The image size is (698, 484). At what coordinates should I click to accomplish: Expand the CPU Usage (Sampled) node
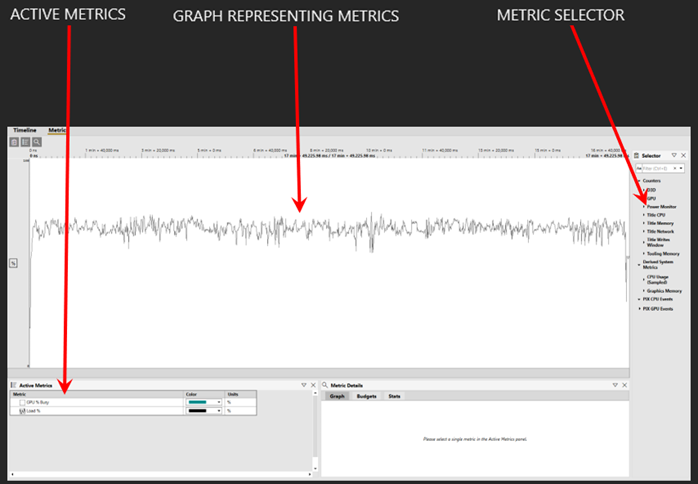coord(644,280)
